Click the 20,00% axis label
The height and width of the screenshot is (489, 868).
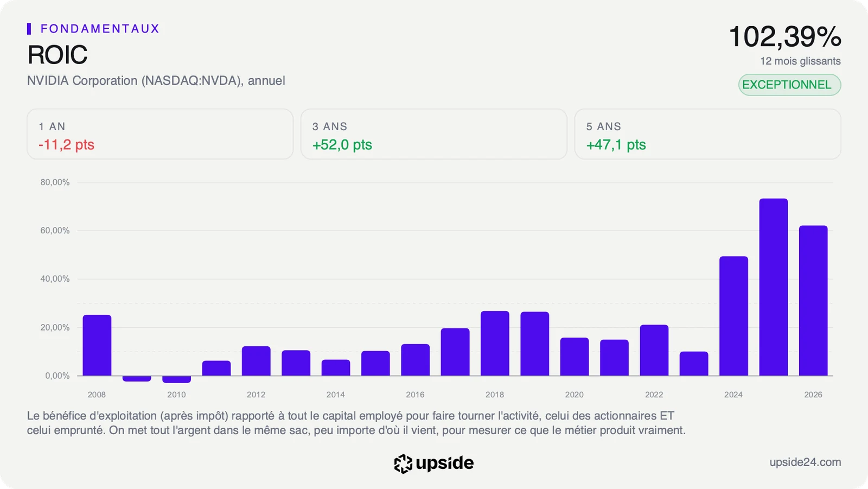click(x=55, y=327)
